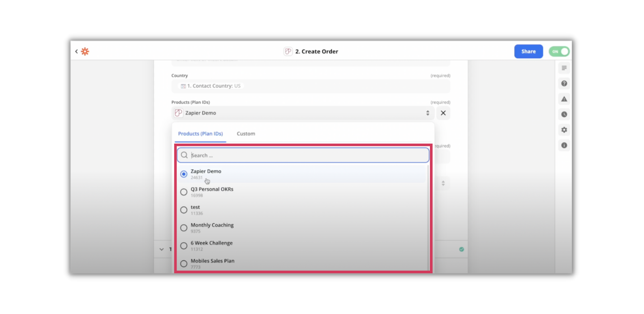This screenshot has width=644, height=314.
Task: Switch to the Custom tab
Action: [x=246, y=133]
